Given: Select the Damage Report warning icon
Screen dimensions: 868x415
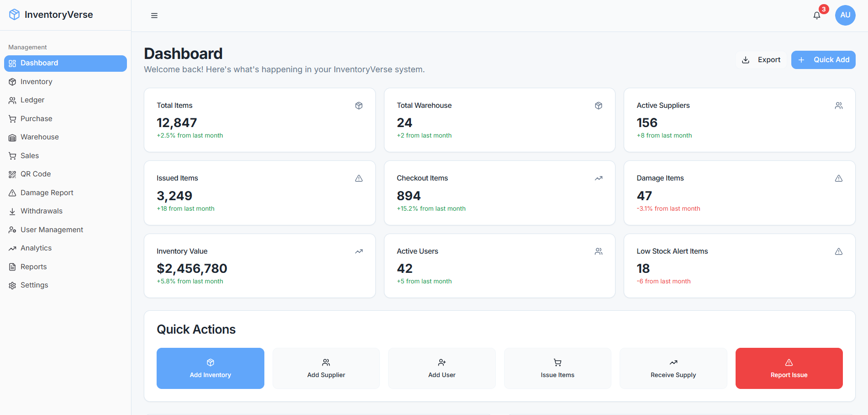Looking at the screenshot, I should coord(12,192).
